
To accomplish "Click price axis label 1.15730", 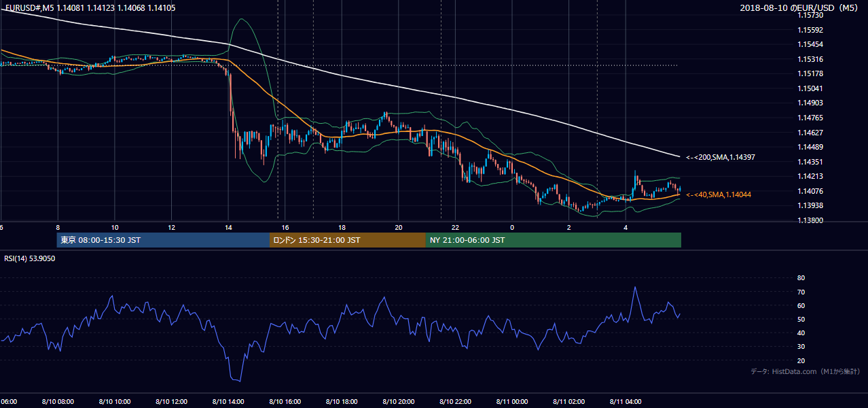I will [810, 15].
